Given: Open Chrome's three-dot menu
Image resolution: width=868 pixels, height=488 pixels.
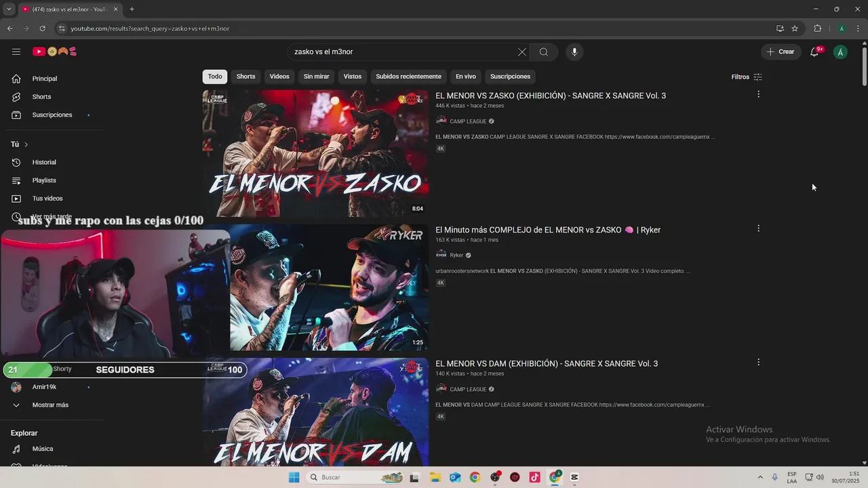Looking at the screenshot, I should click(859, 28).
